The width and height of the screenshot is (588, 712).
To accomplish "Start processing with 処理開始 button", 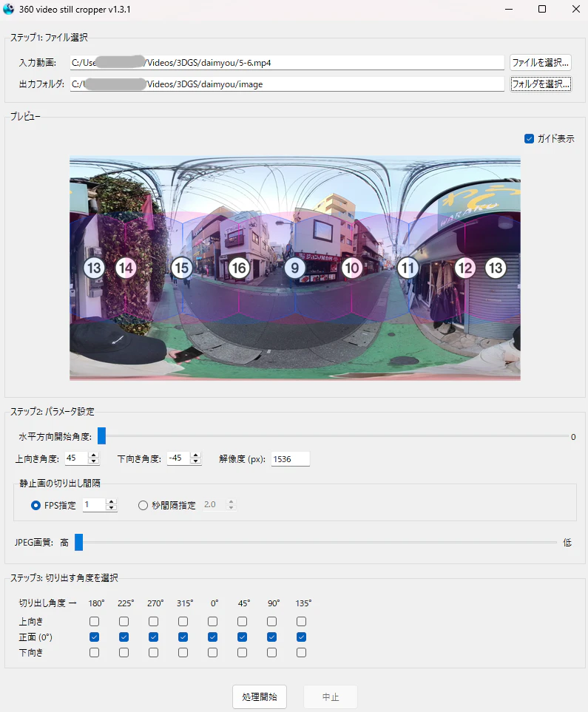I will (x=260, y=696).
